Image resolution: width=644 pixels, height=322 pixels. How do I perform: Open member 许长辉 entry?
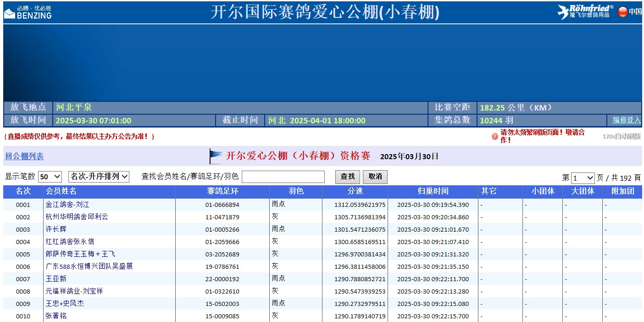point(56,229)
